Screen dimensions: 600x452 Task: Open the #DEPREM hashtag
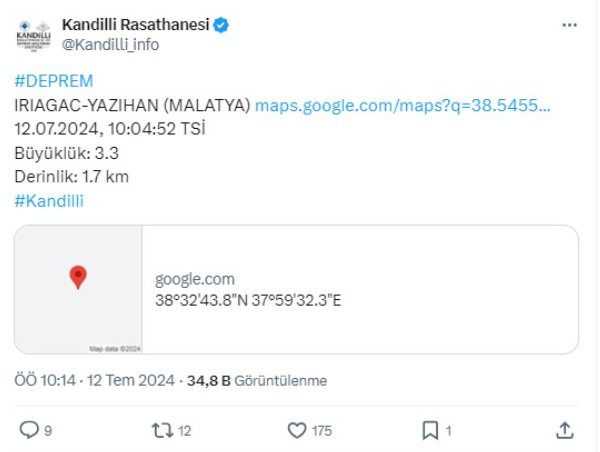click(x=54, y=81)
